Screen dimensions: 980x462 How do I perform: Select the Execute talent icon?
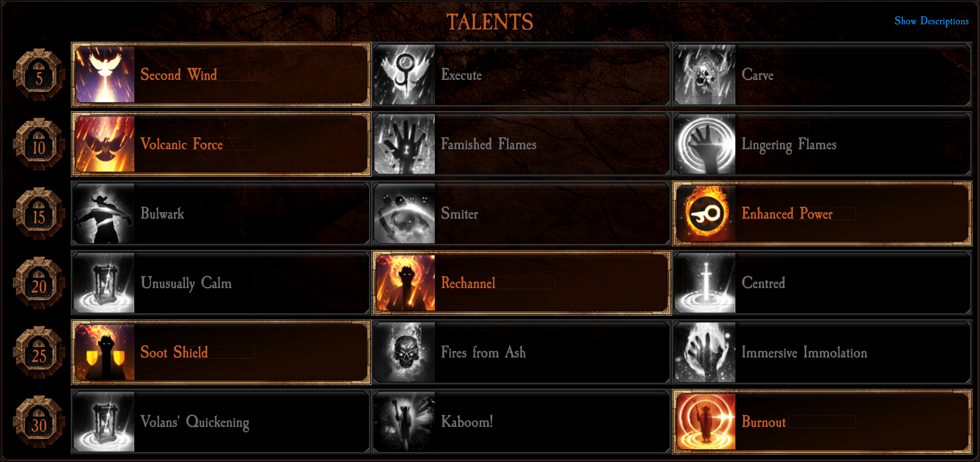point(405,75)
